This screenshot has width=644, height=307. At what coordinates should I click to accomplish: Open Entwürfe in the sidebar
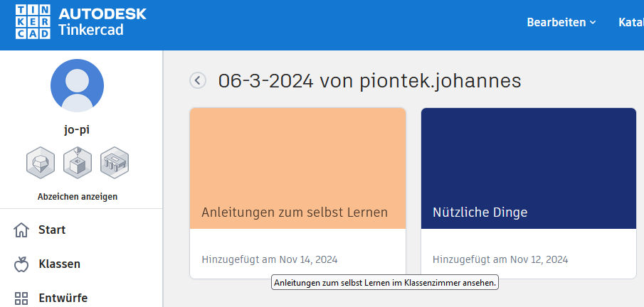point(63,298)
